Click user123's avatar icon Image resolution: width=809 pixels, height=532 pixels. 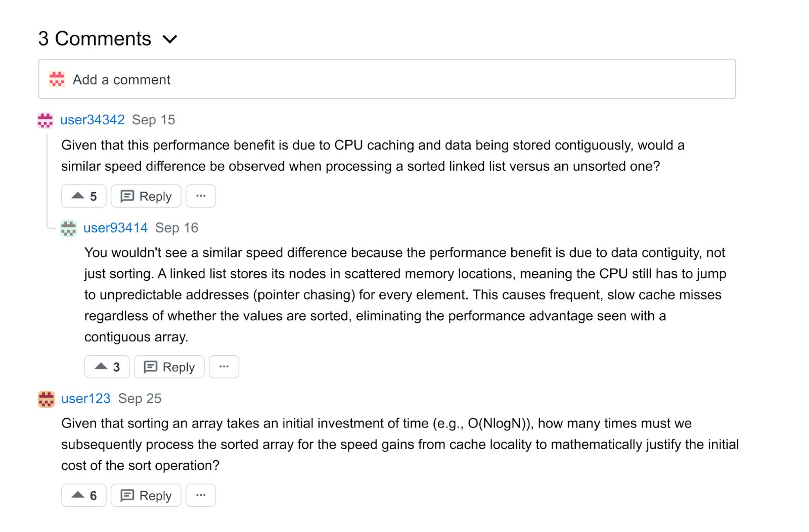(x=47, y=399)
